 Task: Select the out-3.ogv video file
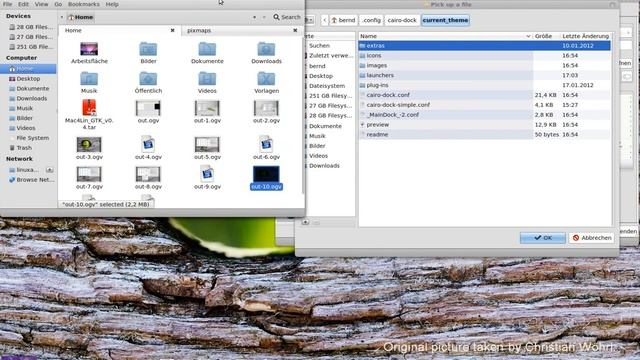pos(89,144)
